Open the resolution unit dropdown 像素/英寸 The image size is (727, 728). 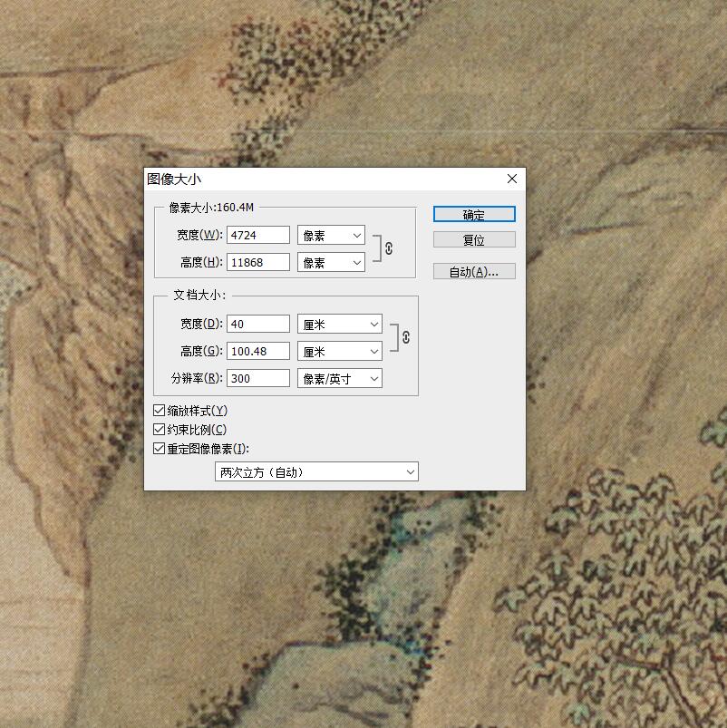[x=339, y=378]
